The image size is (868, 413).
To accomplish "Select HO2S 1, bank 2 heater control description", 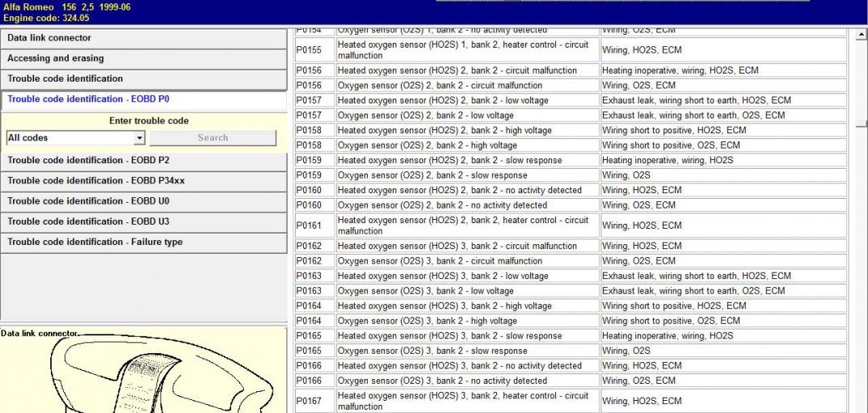I will 468,50.
